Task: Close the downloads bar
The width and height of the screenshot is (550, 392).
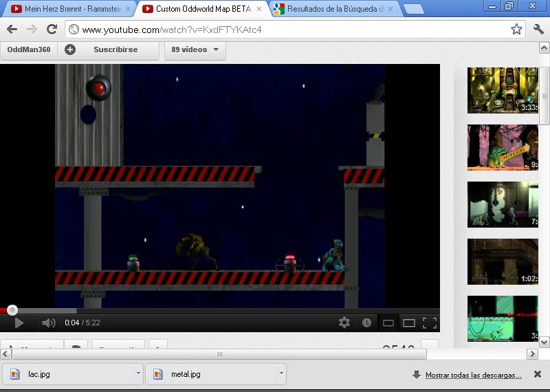Action: click(538, 374)
